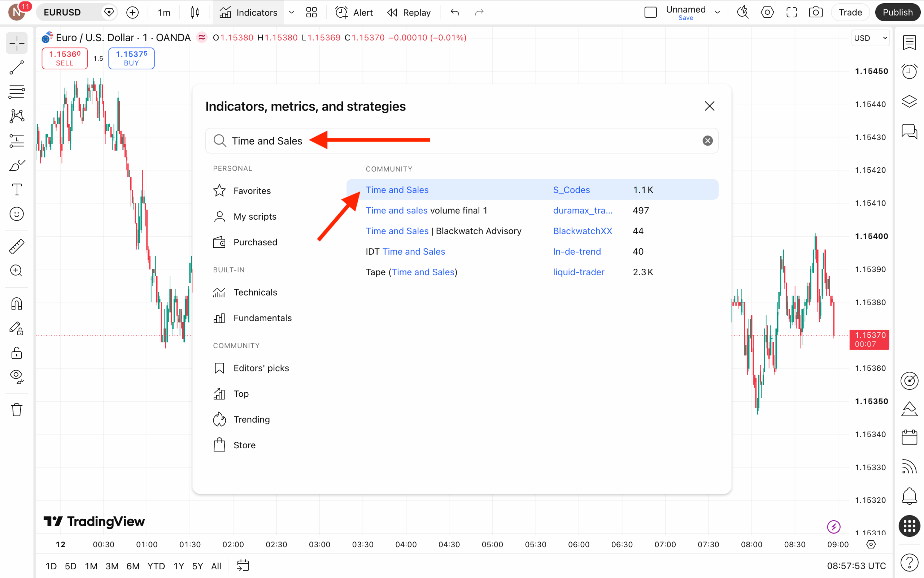The width and height of the screenshot is (924, 578).
Task: Close the Indicators dialog
Action: pos(709,106)
